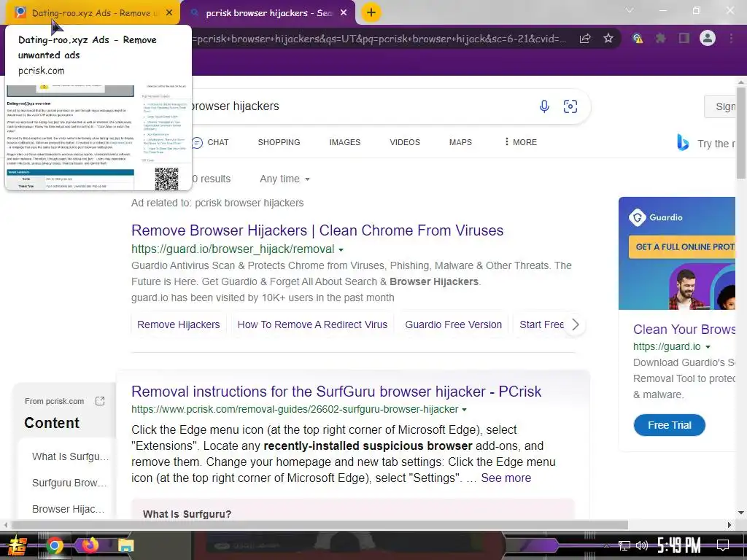Jump to Browser Hijac... section
The height and width of the screenshot is (560, 747).
(x=68, y=509)
